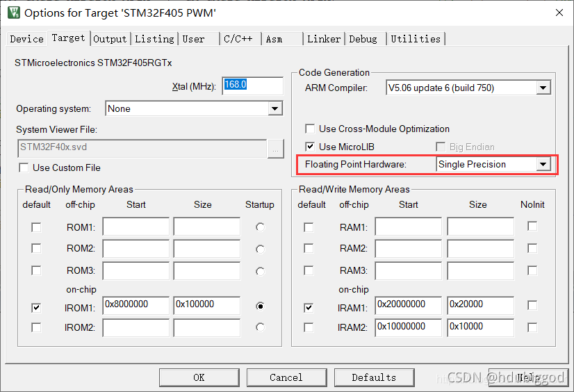
Task: Click the ROM1 Size field
Action: pos(207,227)
